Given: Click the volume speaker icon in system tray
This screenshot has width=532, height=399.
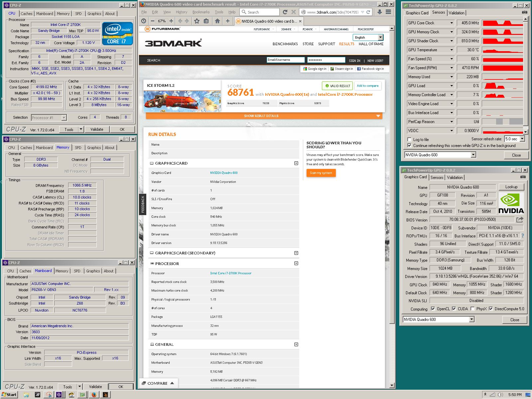Looking at the screenshot, I should (x=500, y=395).
